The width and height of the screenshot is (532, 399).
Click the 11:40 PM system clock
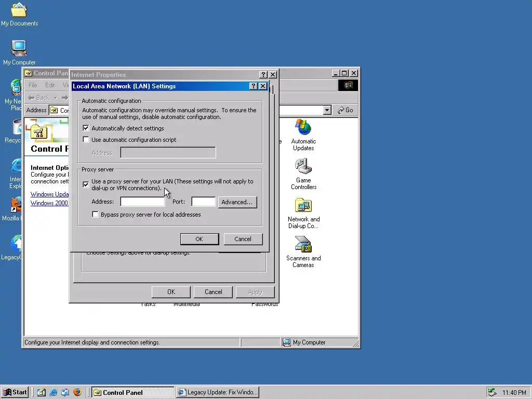pos(514,393)
